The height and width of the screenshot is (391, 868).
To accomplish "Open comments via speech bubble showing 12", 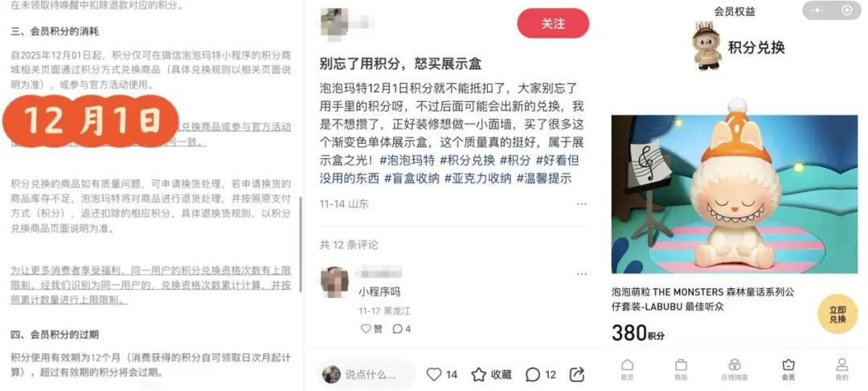I will tap(540, 374).
